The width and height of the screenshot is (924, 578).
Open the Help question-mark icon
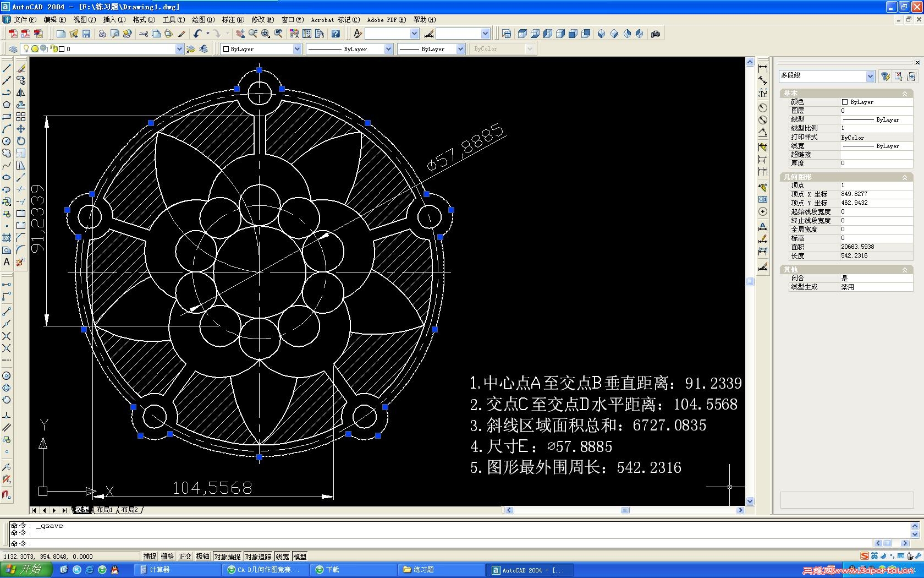[x=335, y=34]
